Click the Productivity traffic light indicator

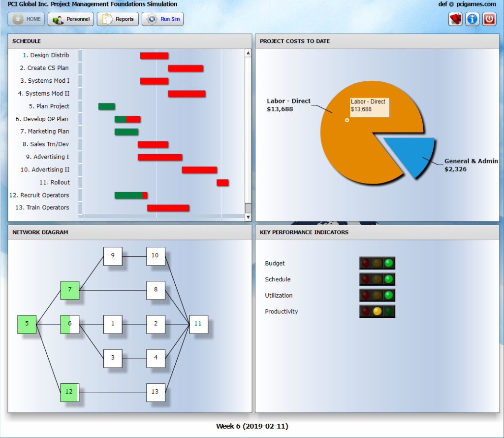coord(377,311)
